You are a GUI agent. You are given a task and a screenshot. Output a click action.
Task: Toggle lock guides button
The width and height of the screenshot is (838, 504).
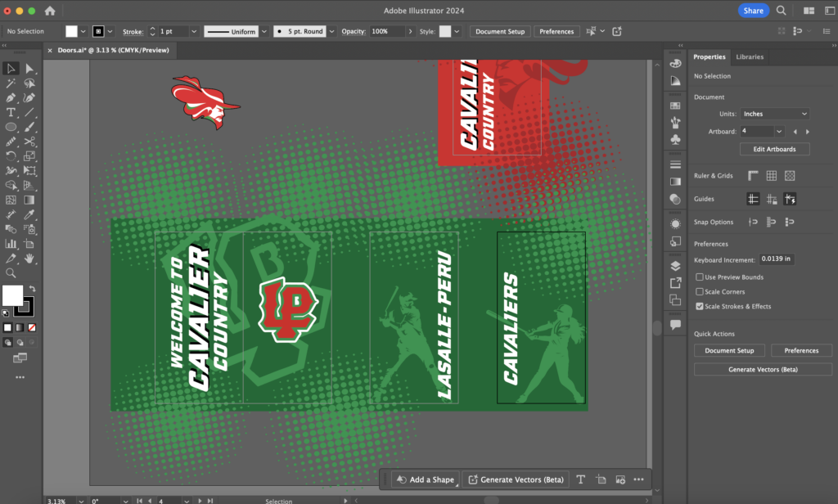771,199
